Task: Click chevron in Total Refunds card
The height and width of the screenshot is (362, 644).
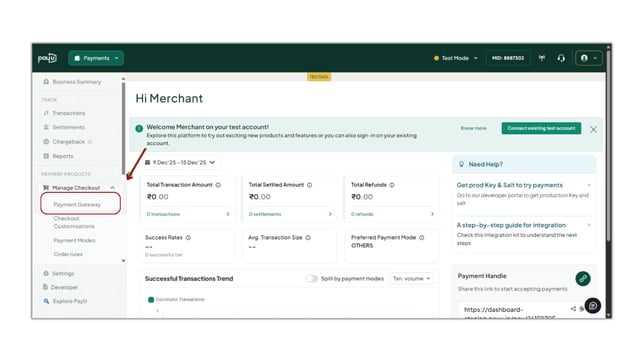Action: click(x=432, y=214)
